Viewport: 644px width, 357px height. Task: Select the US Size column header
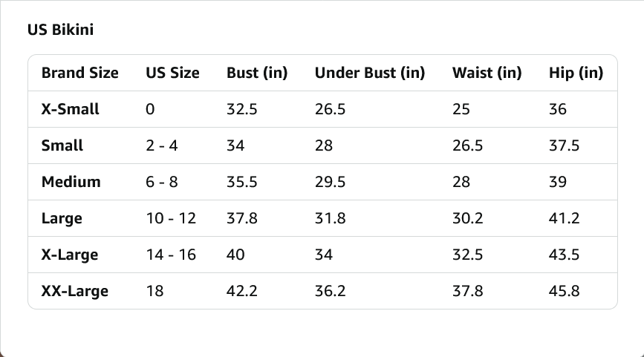pyautogui.click(x=172, y=73)
